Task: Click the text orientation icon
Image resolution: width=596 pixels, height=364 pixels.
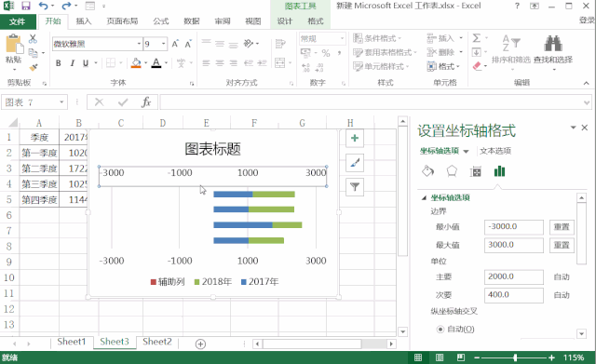Action: (x=249, y=44)
